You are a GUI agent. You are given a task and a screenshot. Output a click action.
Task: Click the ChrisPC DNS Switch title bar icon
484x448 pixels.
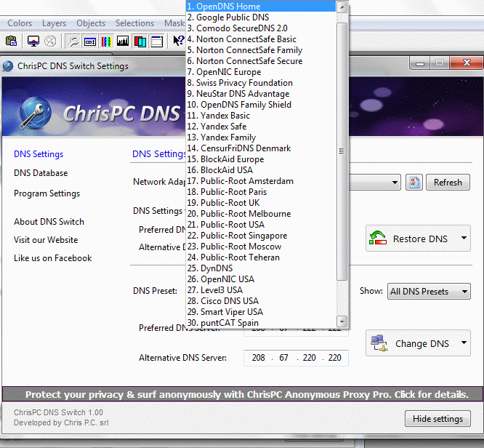click(x=8, y=66)
